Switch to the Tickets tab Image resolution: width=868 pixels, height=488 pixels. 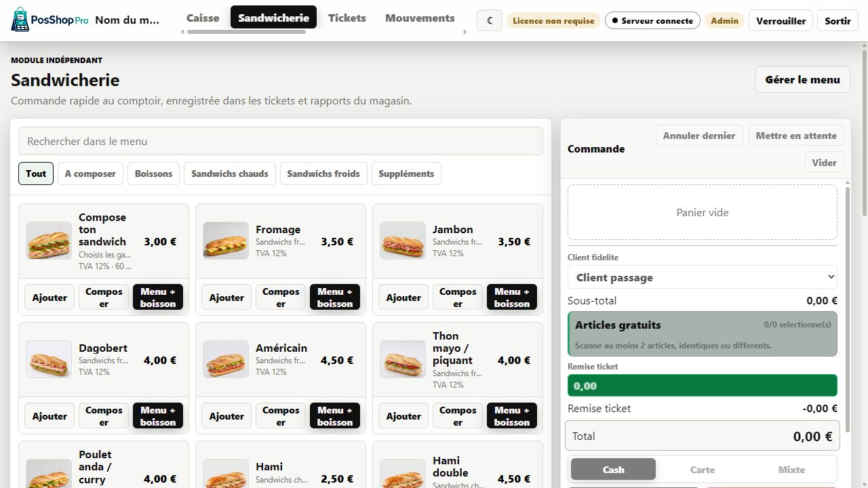coord(347,18)
